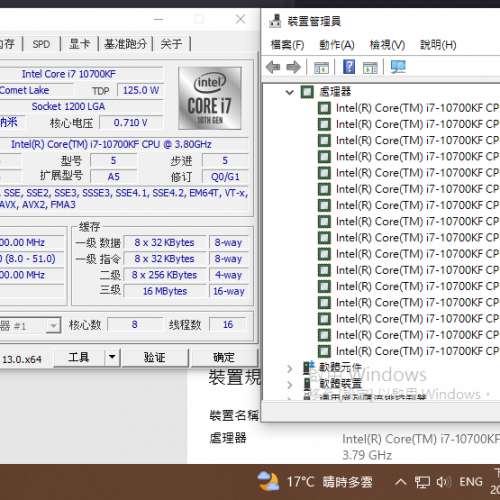Click the 二级 cache '8 x 256 KBytes'
This screenshot has width=500, height=500.
click(x=165, y=275)
